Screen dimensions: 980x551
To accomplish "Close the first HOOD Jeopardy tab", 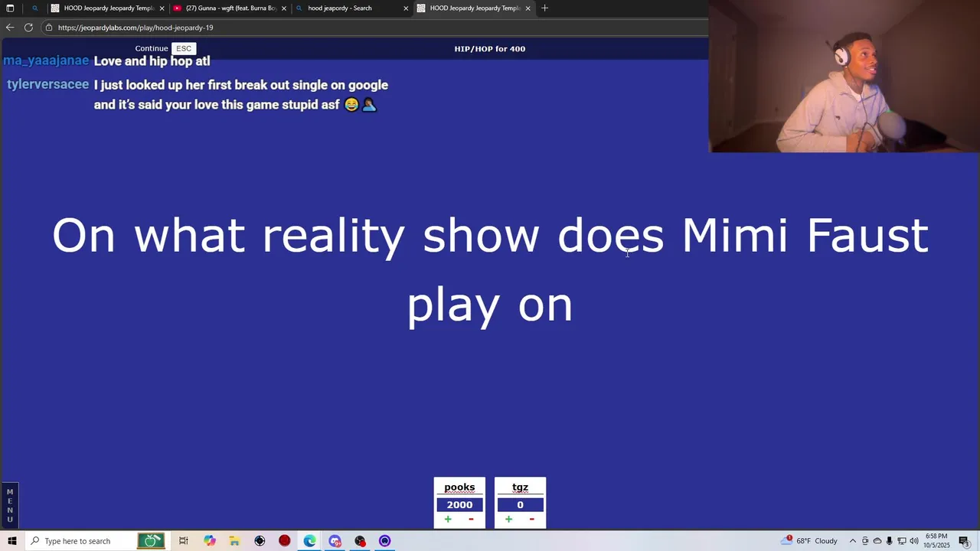I will [x=162, y=8].
